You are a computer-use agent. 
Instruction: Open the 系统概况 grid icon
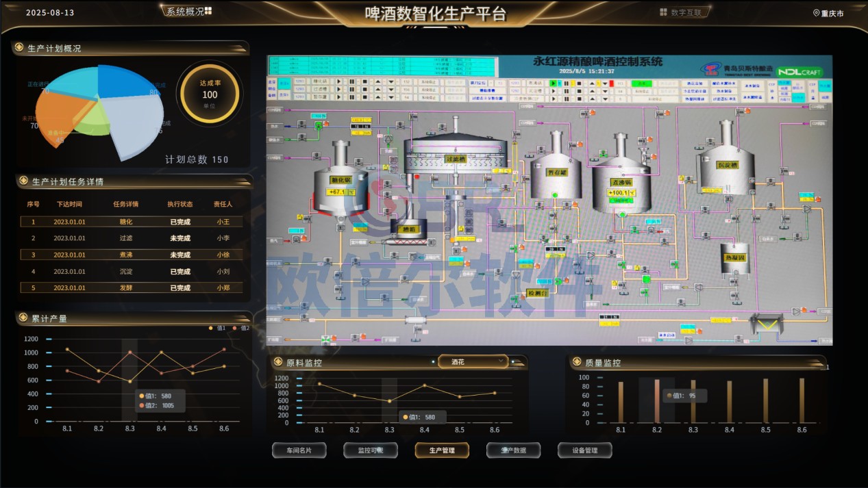pos(208,11)
